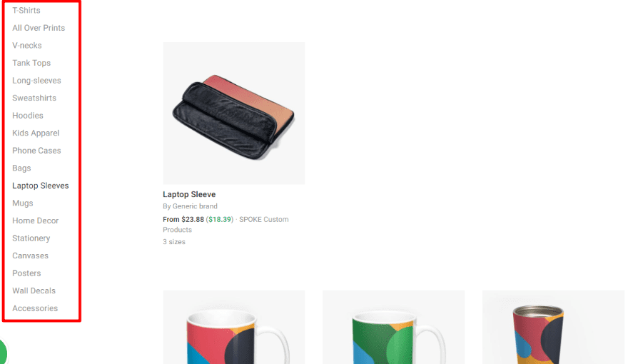
Task: Browse Home Decor category
Action: click(35, 221)
